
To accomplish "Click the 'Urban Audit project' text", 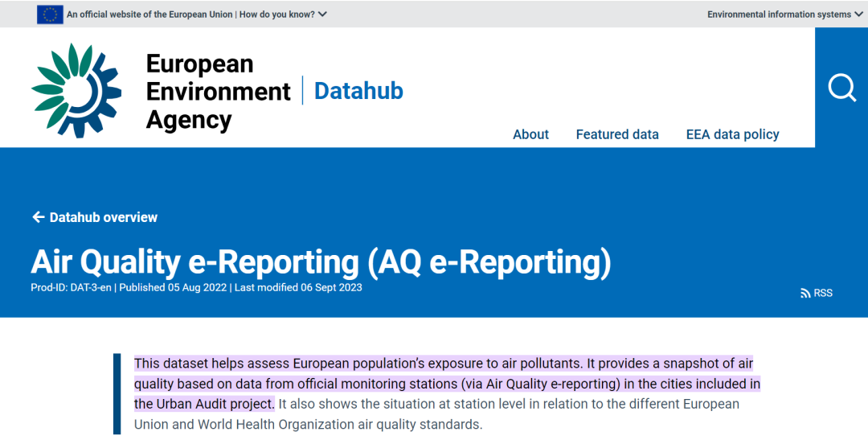I will click(215, 404).
